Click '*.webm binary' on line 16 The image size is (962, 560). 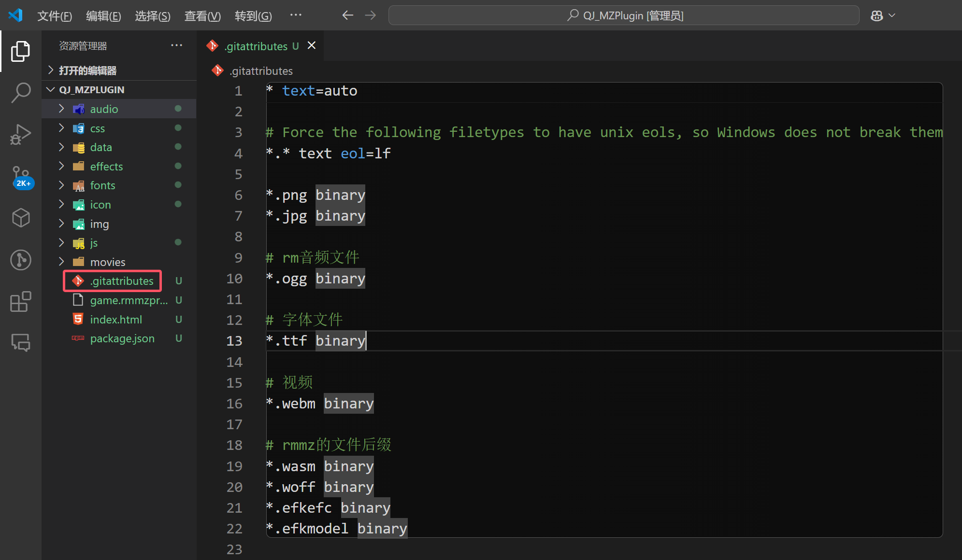pos(320,404)
